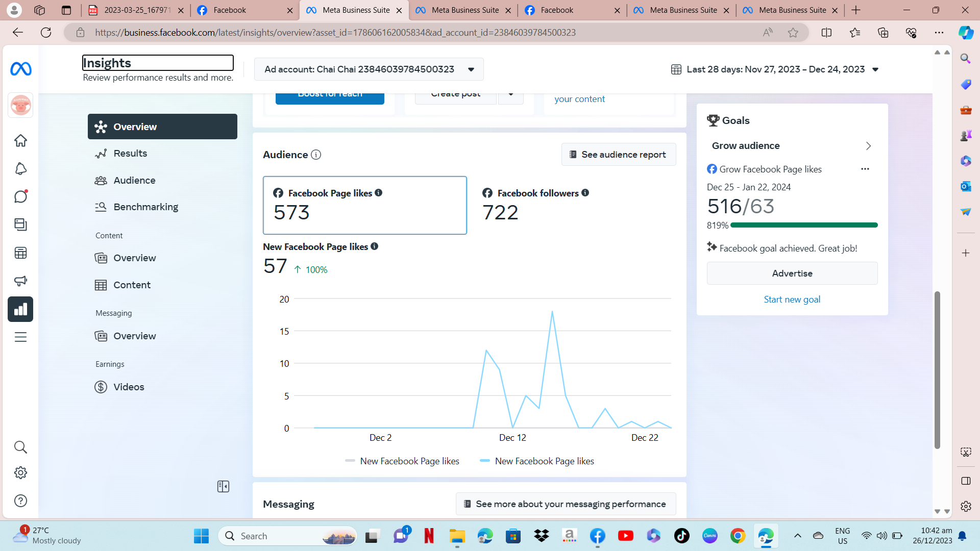Add this page to favorites star

point(793,33)
